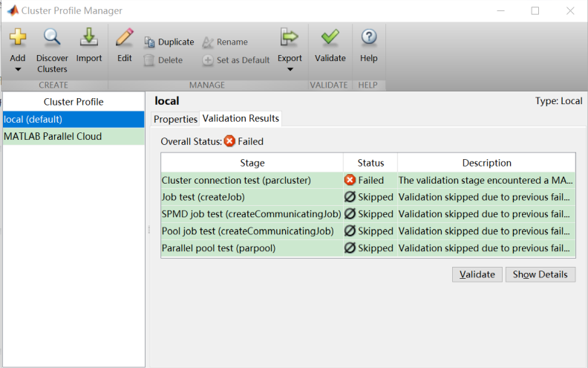Click the Description column header
This screenshot has width=588, height=368.
click(486, 163)
